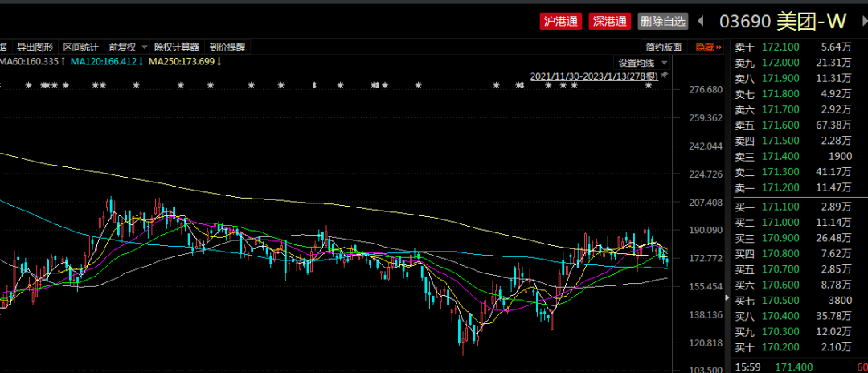Click the MA120:166.412 indicator label
868x373 pixels.
click(108, 61)
